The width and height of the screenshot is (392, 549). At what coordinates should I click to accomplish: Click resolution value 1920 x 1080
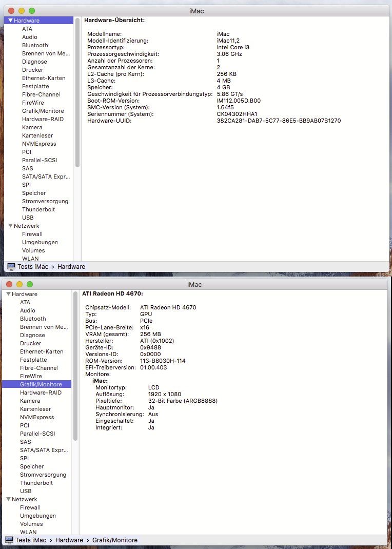coord(165,394)
